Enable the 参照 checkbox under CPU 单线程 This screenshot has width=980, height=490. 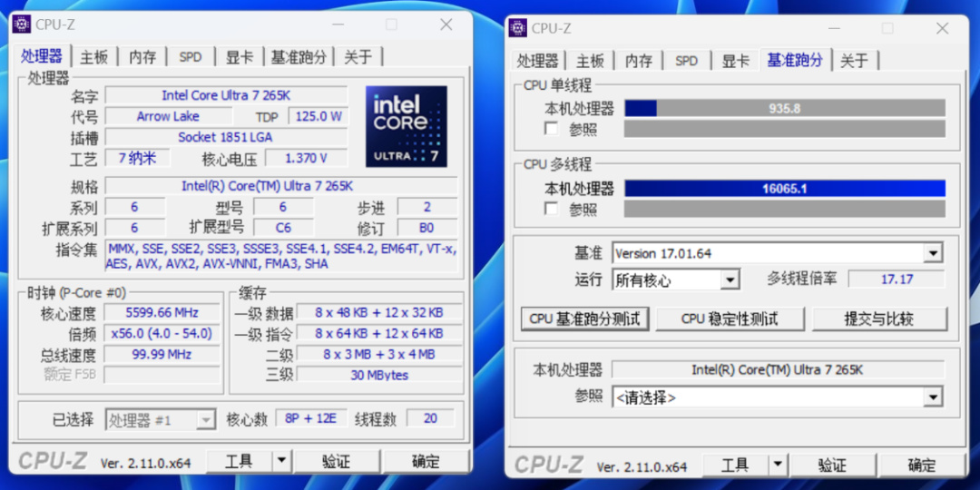[551, 129]
